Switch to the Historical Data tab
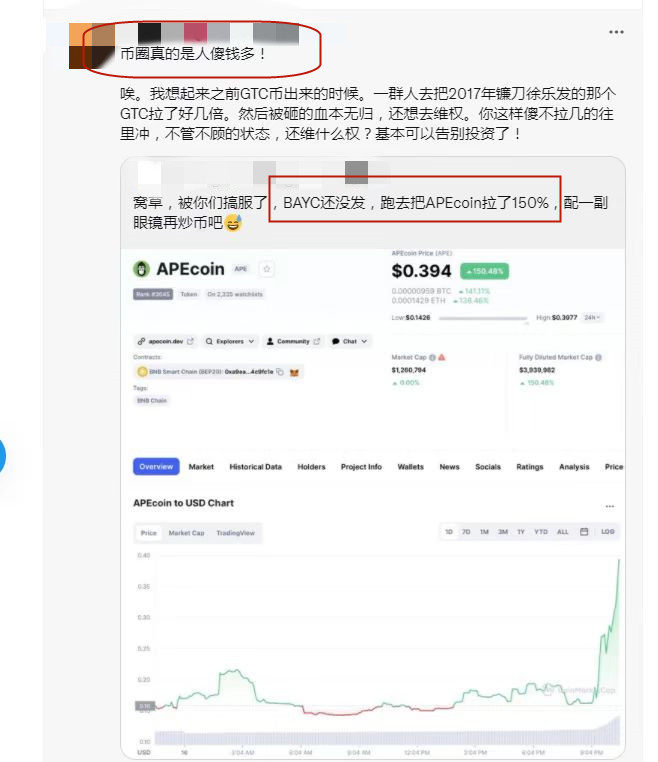The width and height of the screenshot is (658, 762). tap(255, 467)
